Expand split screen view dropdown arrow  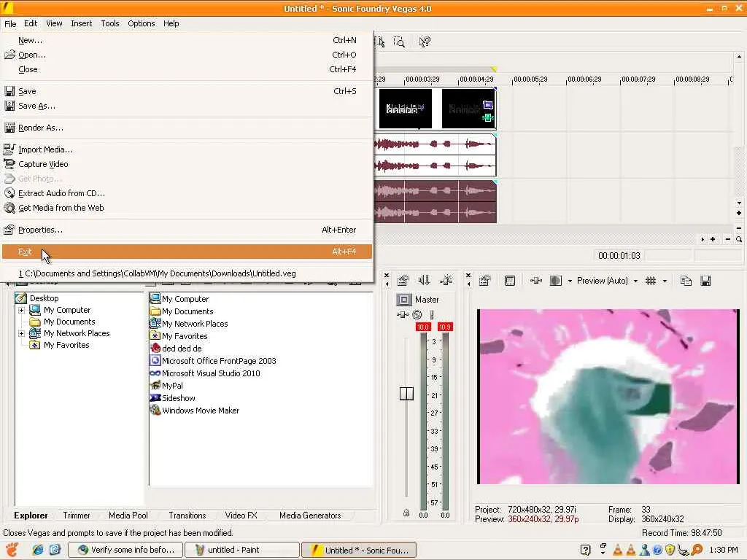coord(570,281)
